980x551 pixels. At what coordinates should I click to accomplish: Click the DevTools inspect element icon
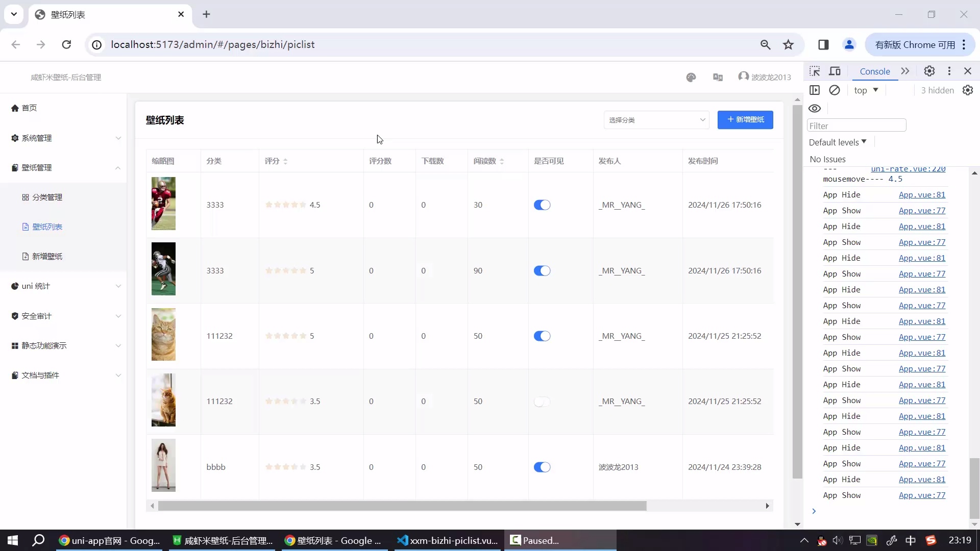click(x=815, y=71)
